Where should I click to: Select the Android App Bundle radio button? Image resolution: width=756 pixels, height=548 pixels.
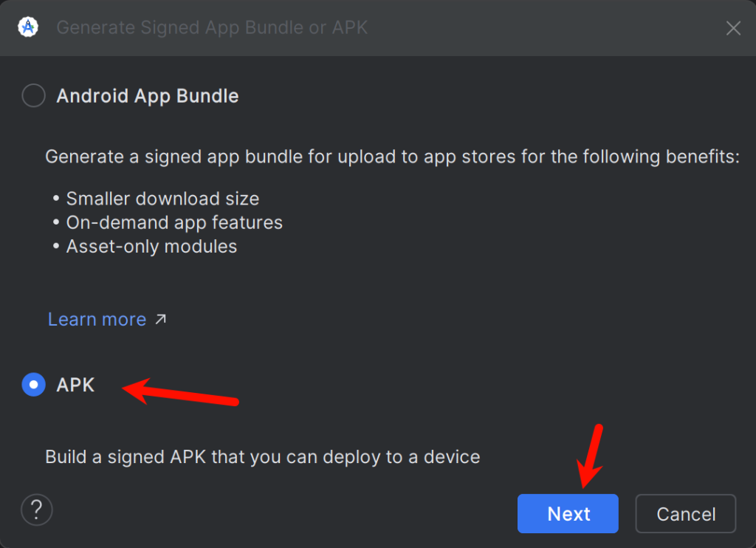33,96
